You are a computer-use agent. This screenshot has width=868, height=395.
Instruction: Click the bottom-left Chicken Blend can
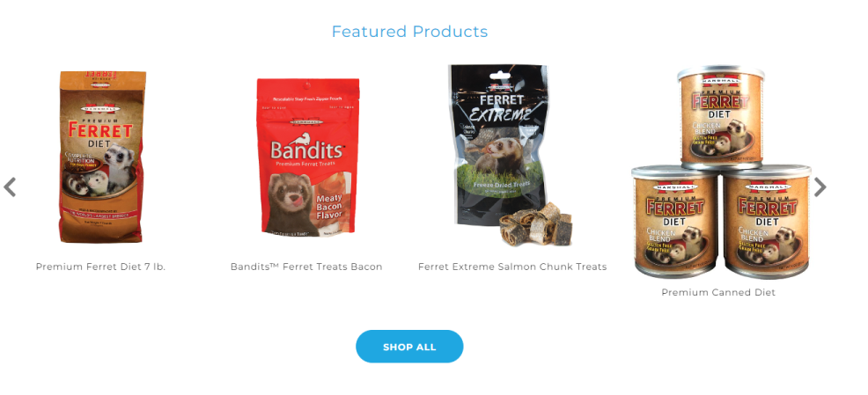pos(675,222)
